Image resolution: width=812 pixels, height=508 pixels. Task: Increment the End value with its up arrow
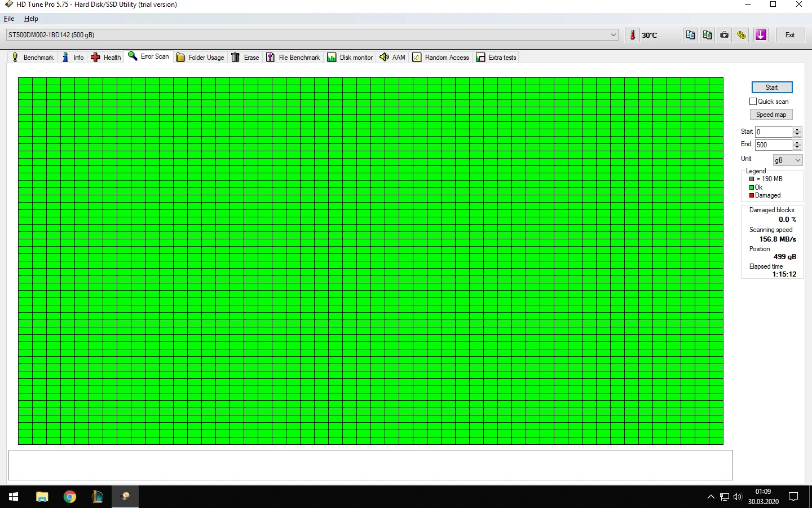tap(797, 142)
